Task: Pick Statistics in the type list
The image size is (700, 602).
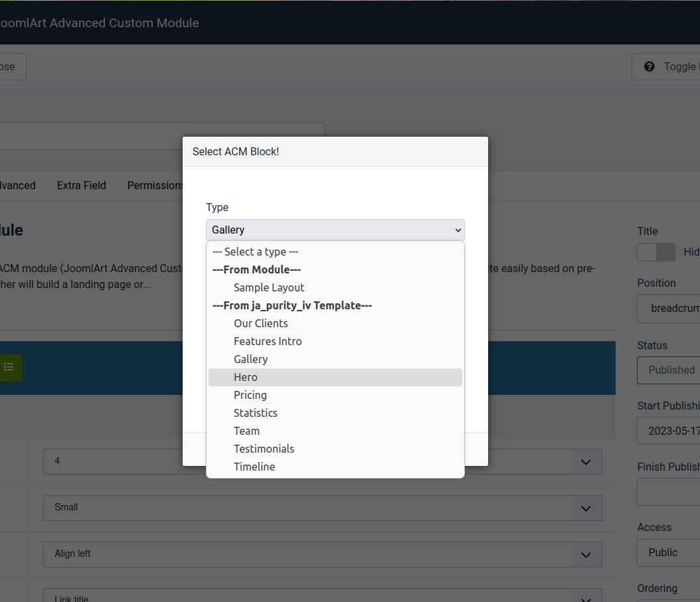Action: [256, 413]
